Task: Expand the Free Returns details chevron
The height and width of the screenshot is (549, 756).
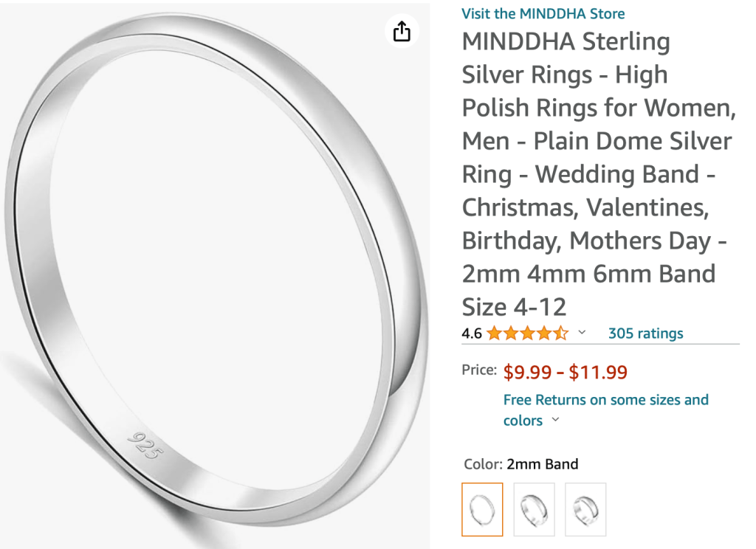Action: tap(556, 421)
